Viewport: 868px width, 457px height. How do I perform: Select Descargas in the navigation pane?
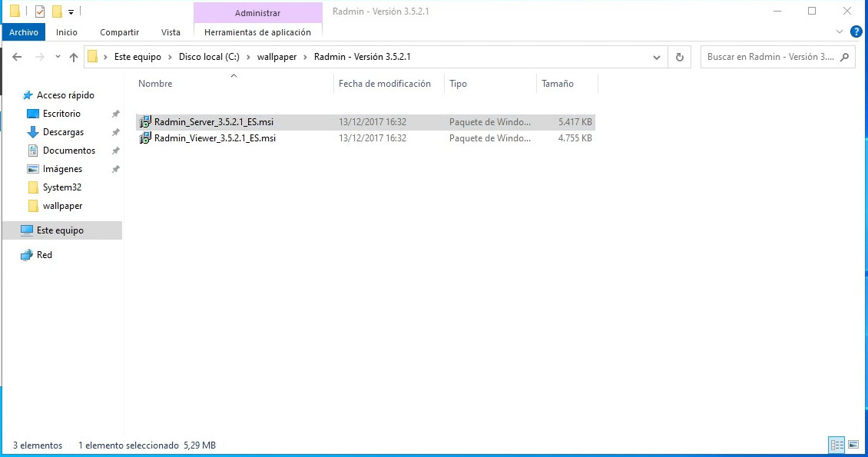pos(63,132)
